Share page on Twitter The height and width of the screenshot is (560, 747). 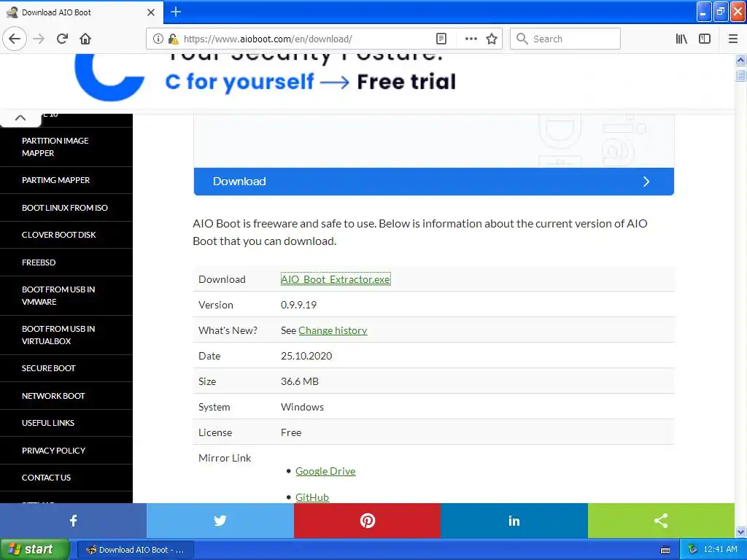(220, 521)
